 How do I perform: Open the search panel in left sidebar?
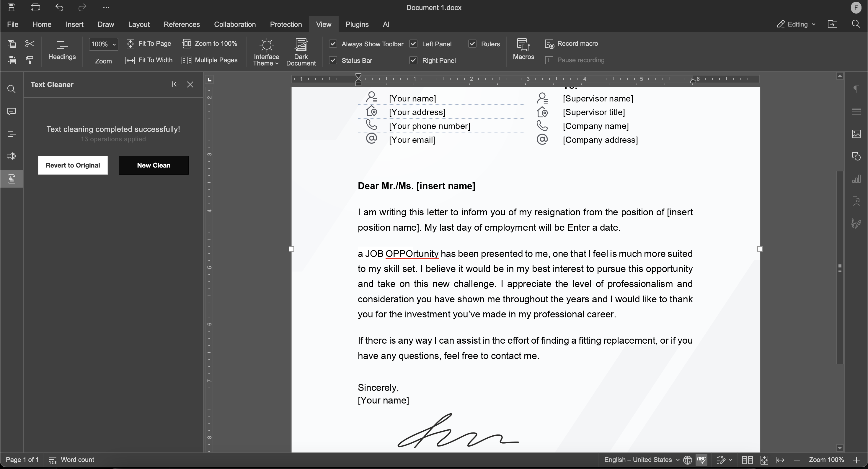click(12, 89)
